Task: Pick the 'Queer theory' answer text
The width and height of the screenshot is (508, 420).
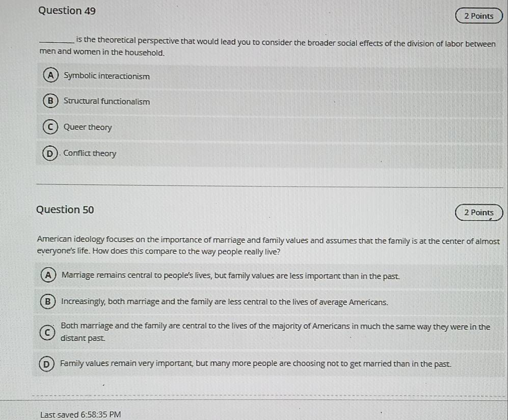Action: 88,127
